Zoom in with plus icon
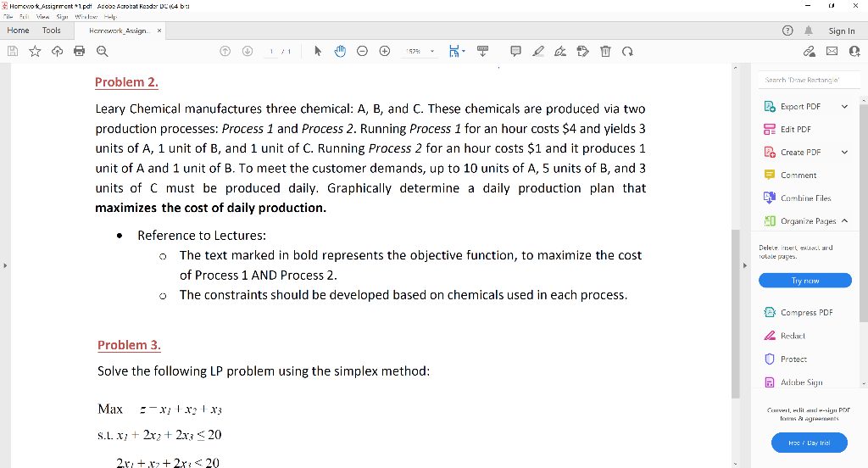 (385, 52)
